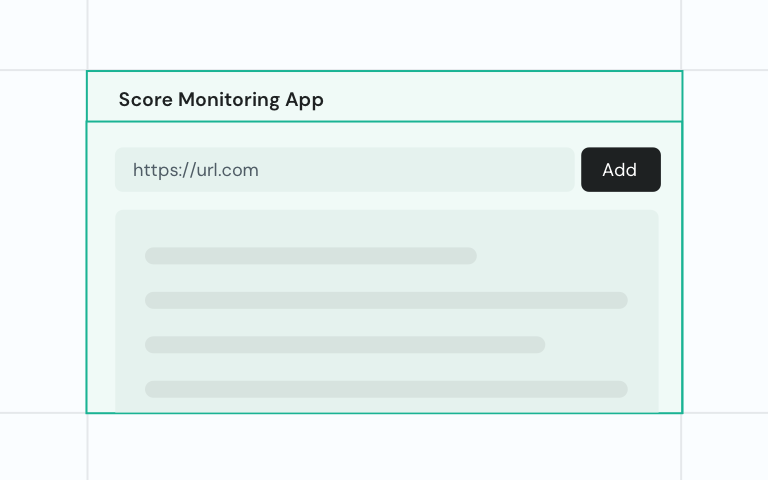The height and width of the screenshot is (480, 768).
Task: Select the third medium-length placeholder line
Action: 345,345
